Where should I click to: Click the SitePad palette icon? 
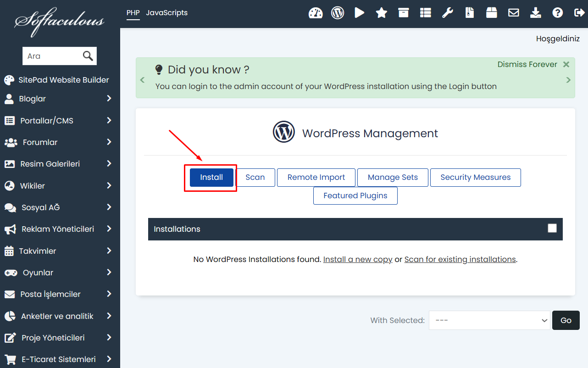[x=9, y=80]
